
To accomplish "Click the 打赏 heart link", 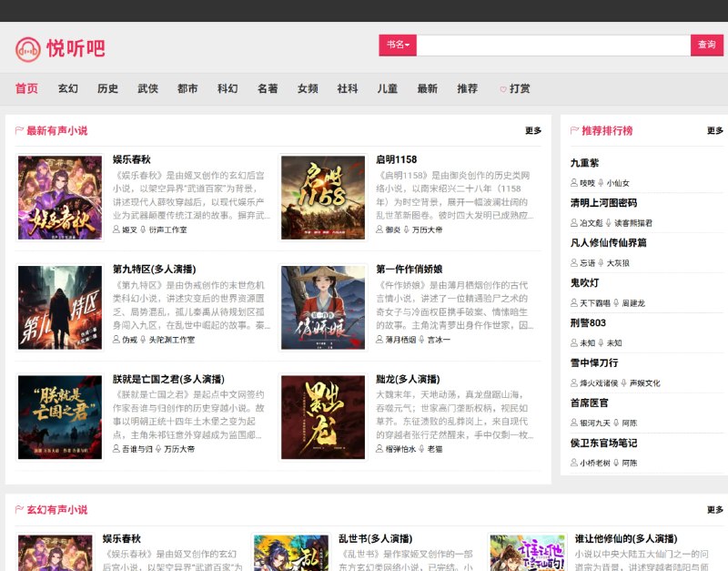I will tap(514, 88).
